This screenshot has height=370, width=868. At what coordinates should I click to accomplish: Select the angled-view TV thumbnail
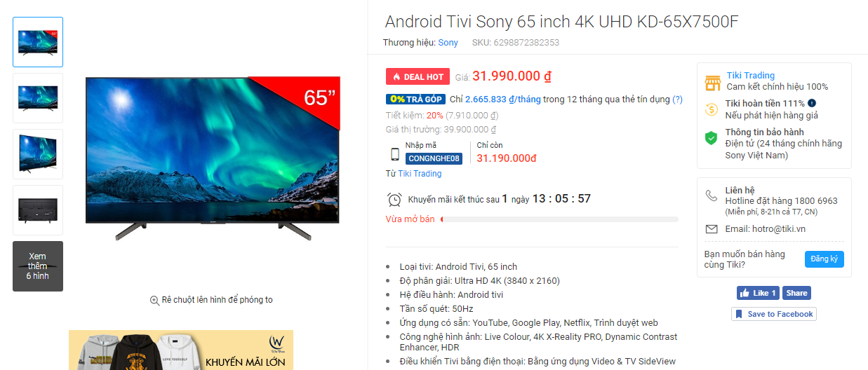click(x=38, y=154)
